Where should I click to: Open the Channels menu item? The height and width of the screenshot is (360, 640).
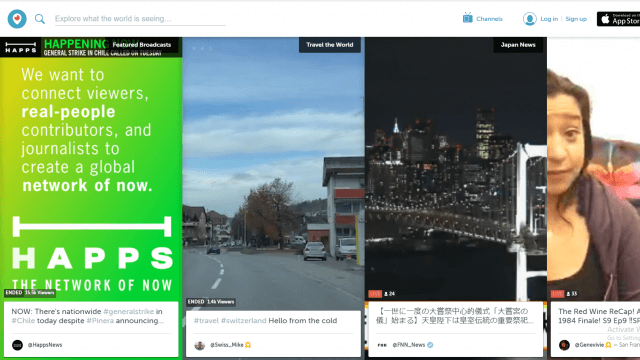click(x=489, y=19)
